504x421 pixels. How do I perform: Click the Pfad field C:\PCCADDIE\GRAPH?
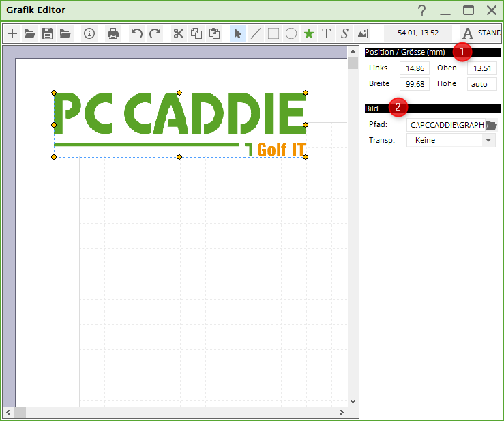tap(446, 125)
